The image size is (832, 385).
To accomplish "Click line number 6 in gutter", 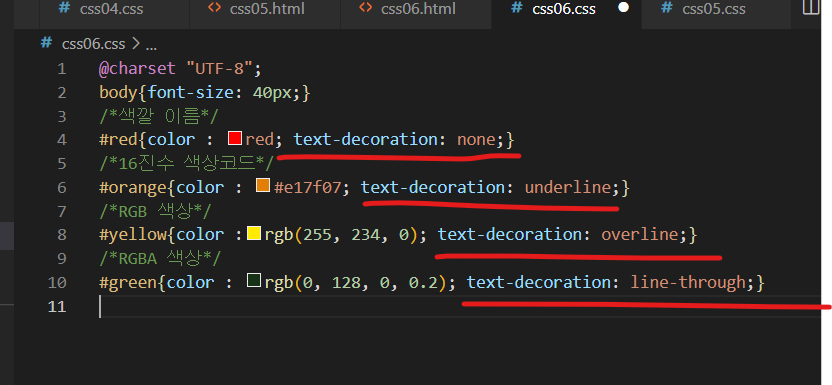I will pos(62,187).
